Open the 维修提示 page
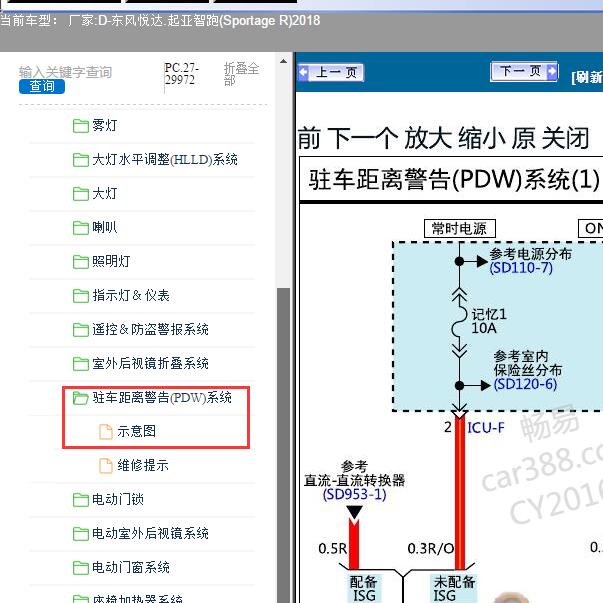Viewport: 603px width, 603px height. 143,465
